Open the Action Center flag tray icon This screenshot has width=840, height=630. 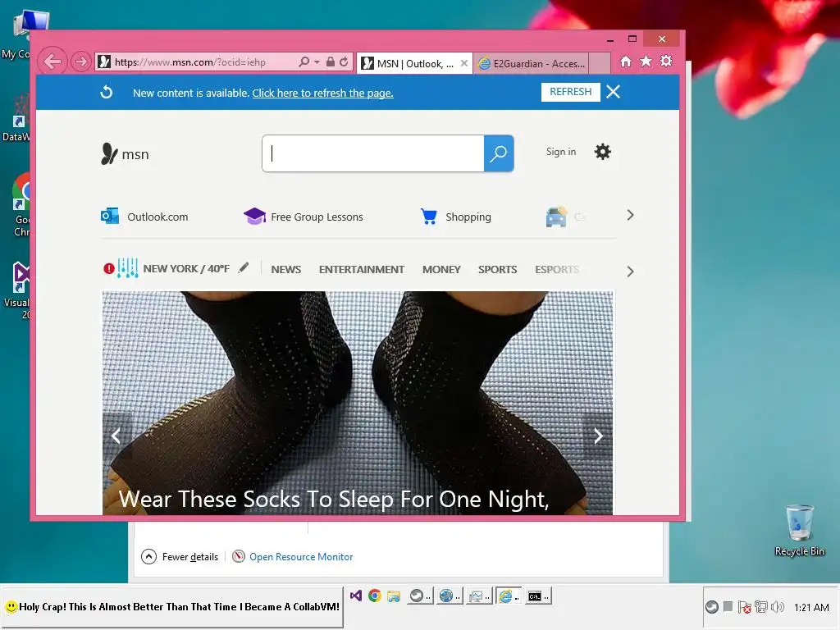point(744,607)
